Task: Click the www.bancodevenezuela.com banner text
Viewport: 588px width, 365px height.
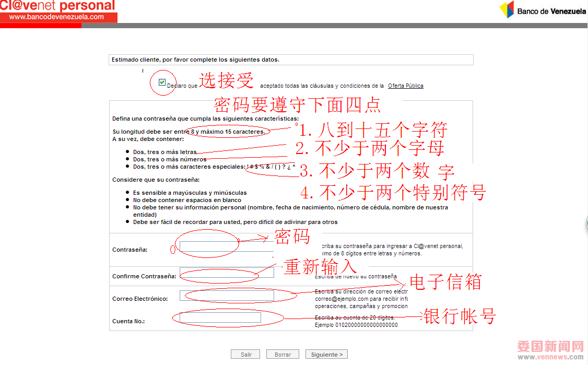Action: [x=56, y=17]
